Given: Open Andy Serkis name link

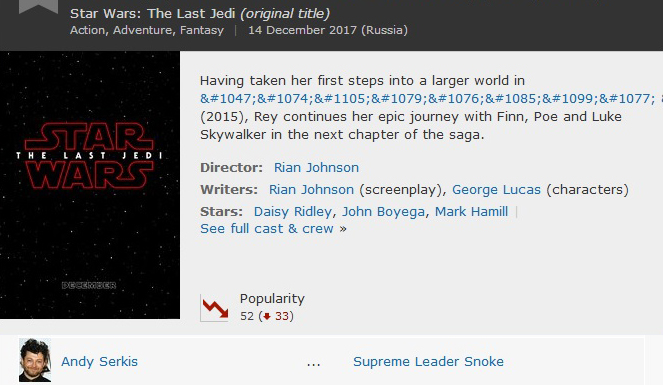Looking at the screenshot, I should [99, 362].
